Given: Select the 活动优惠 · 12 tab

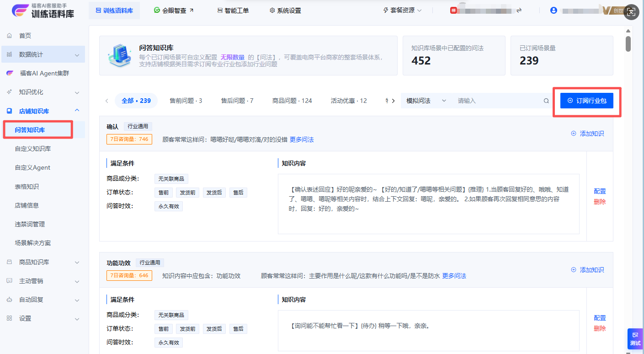Looking at the screenshot, I should (349, 101).
